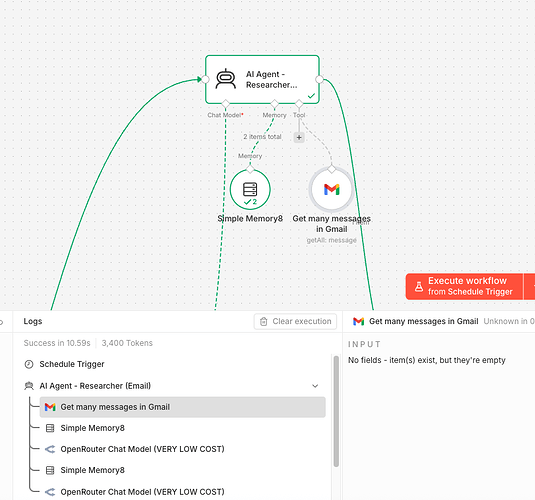
Task: Click the Chat Model connector diamond
Action: [226, 103]
